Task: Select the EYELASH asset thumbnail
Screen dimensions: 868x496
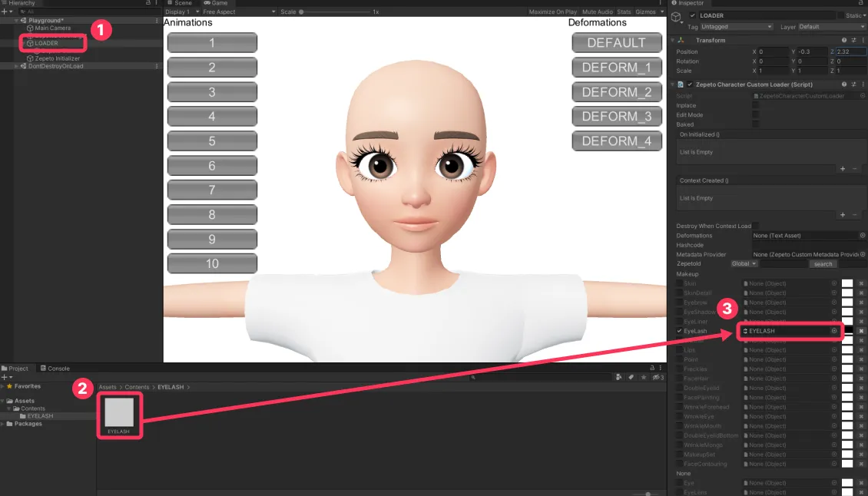Action: pyautogui.click(x=120, y=412)
